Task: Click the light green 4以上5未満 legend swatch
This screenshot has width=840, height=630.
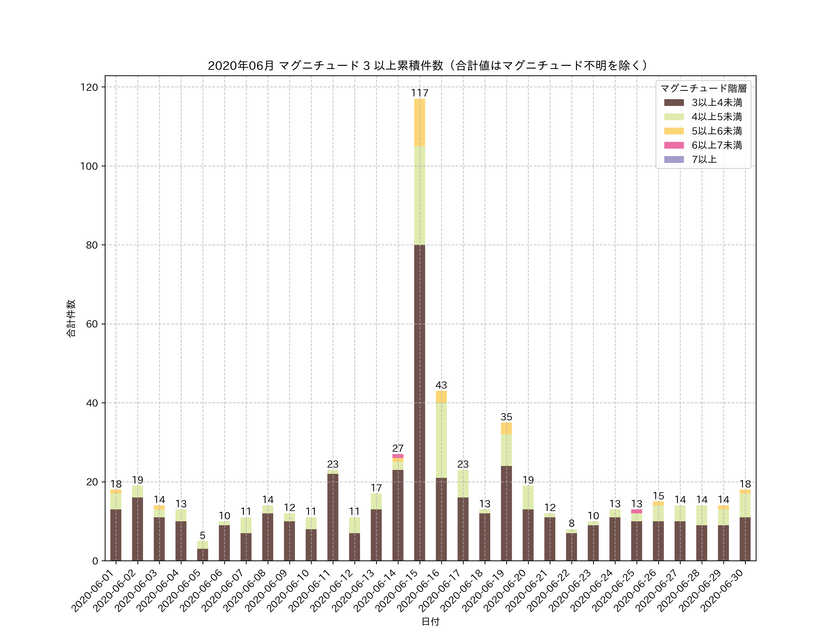Action: (674, 117)
